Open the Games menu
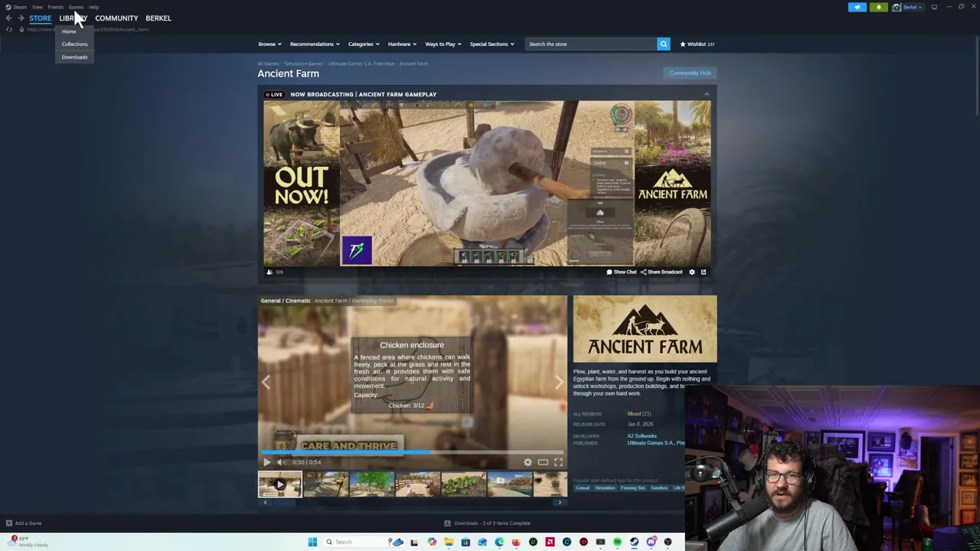This screenshot has height=551, width=980. pyautogui.click(x=76, y=7)
